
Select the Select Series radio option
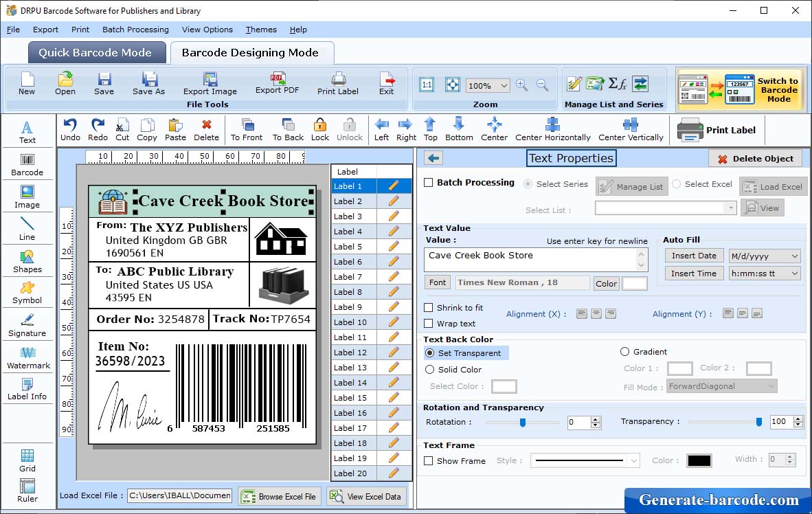pyautogui.click(x=528, y=184)
